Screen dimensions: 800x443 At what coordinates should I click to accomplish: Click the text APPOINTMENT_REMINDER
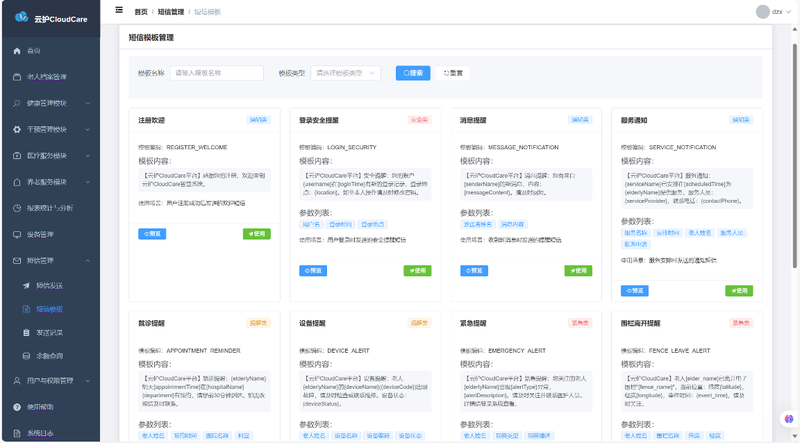pyautogui.click(x=203, y=351)
